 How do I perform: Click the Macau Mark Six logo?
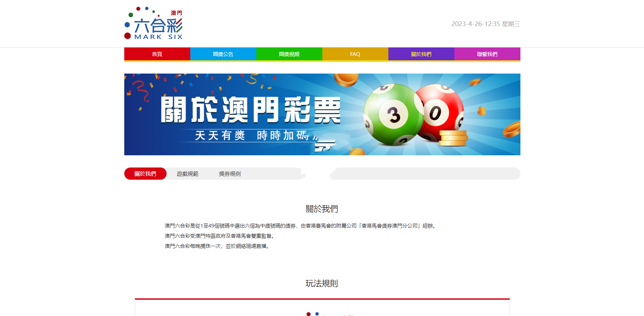coord(154,23)
